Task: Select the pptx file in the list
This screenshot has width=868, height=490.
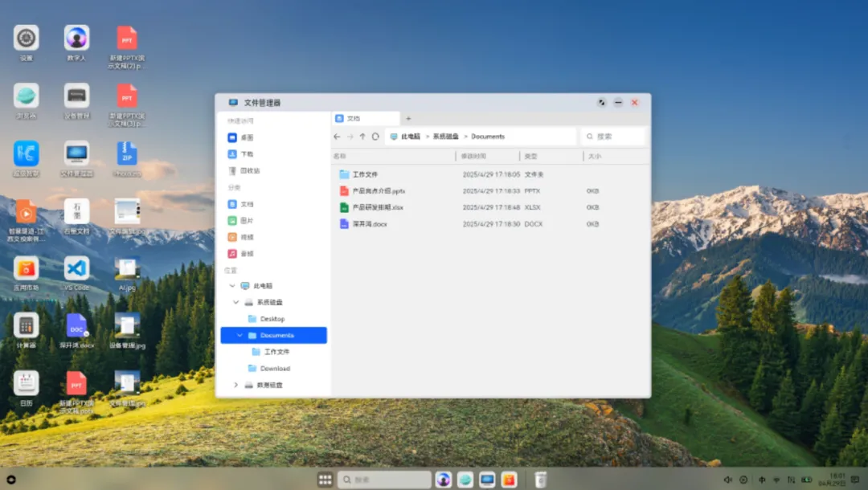Action: 372,191
